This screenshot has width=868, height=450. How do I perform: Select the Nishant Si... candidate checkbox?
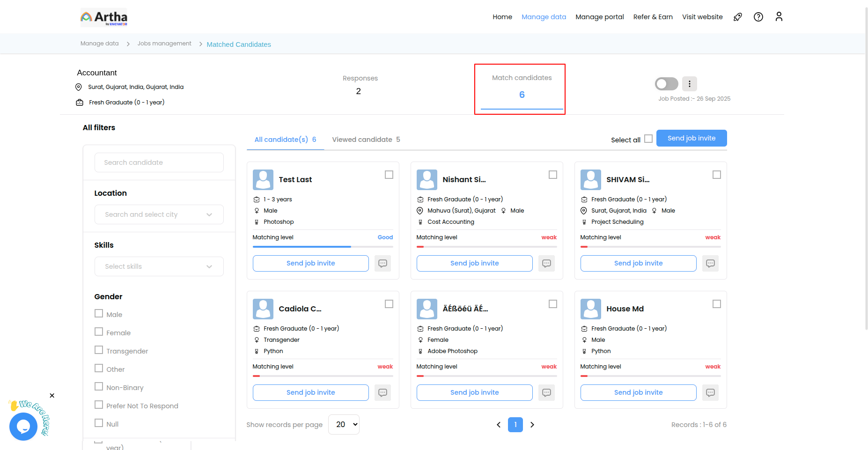click(x=553, y=175)
